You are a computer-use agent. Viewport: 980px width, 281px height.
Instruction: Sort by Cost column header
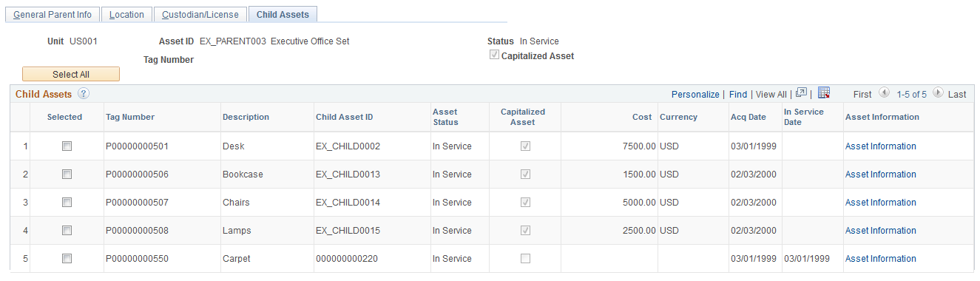tap(642, 117)
